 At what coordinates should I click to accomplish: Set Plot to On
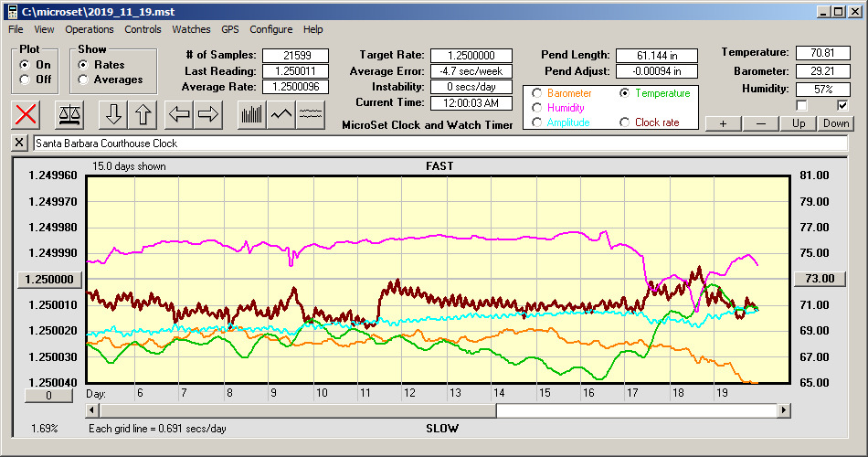(x=25, y=65)
